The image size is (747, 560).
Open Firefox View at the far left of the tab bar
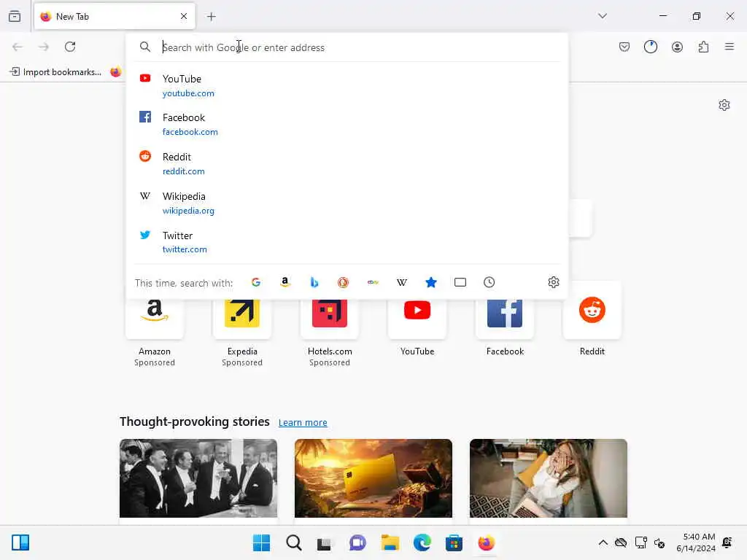point(15,16)
